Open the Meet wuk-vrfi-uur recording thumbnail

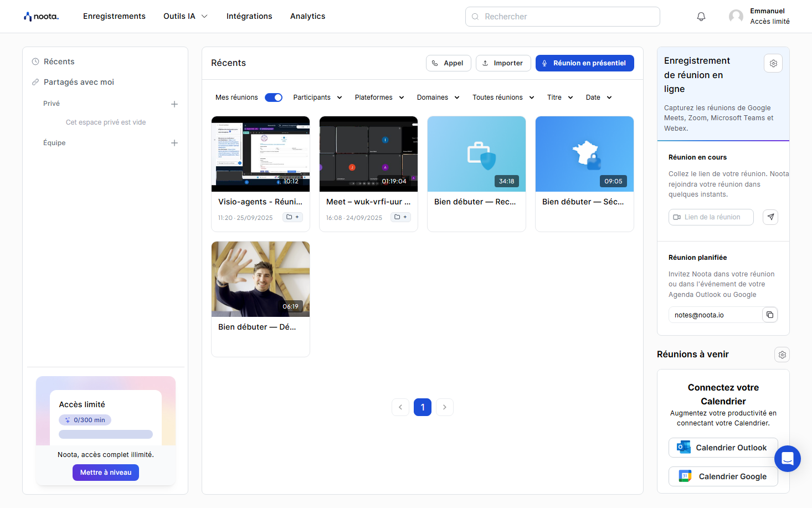(x=368, y=154)
